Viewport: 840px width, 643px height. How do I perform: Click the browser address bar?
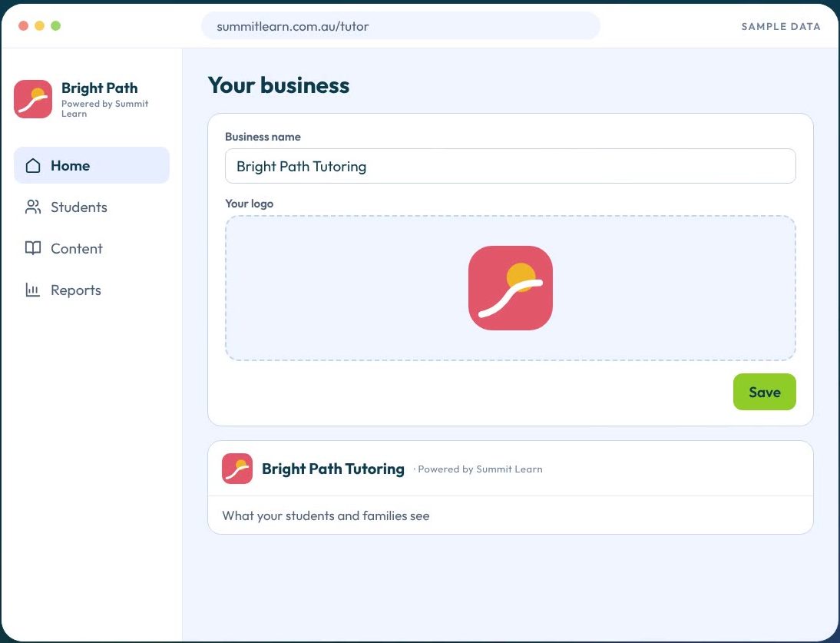pos(401,26)
